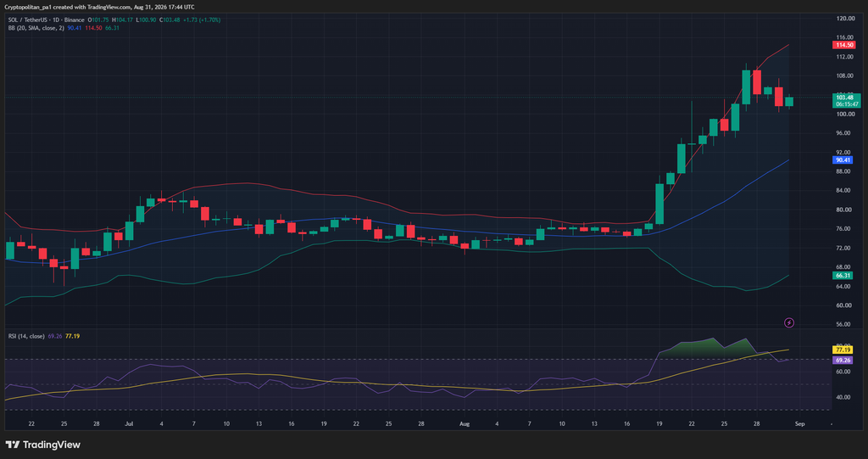Click the 06:15:47 candle countdown timer
Viewport: 868px width, 459px height.
(x=847, y=104)
